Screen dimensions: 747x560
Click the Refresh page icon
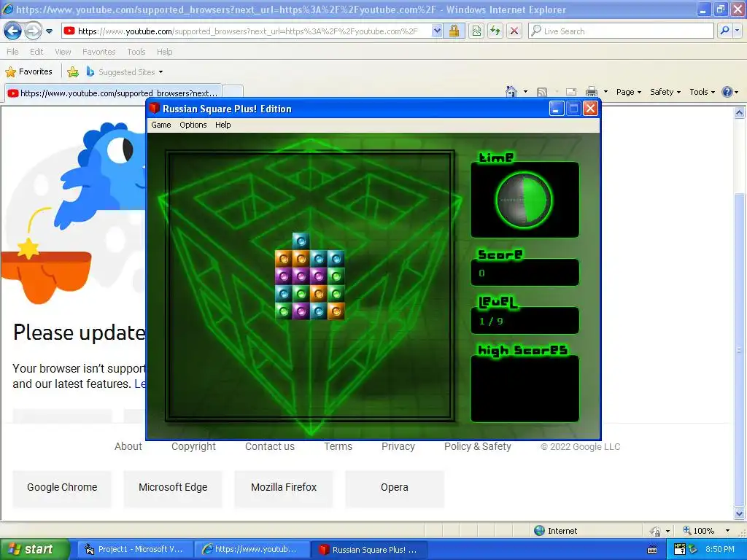click(x=495, y=31)
